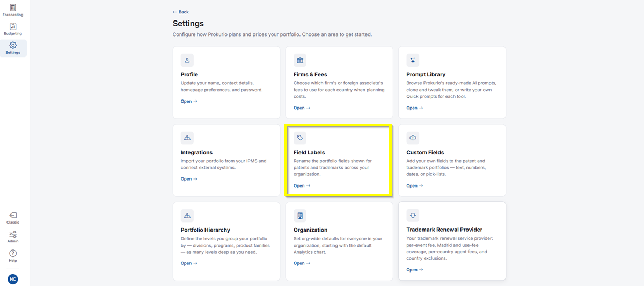Click the Integrations network icon
This screenshot has height=286, width=644.
point(187,138)
